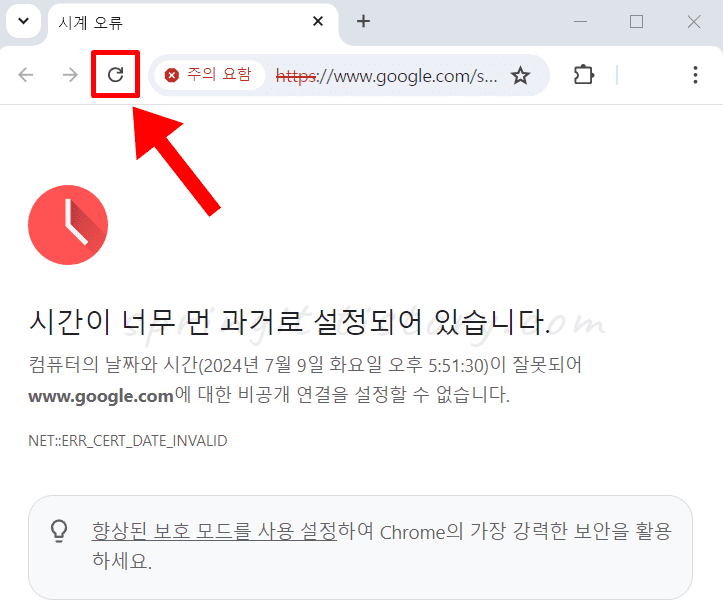Click the lightbulb tip icon
Screen dimensions: 723x611
[59, 531]
